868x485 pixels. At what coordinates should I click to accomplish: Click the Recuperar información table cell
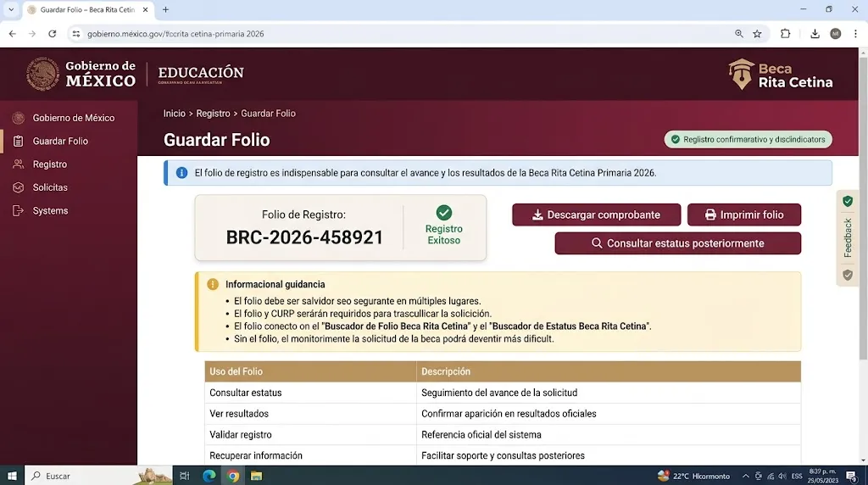click(x=310, y=455)
